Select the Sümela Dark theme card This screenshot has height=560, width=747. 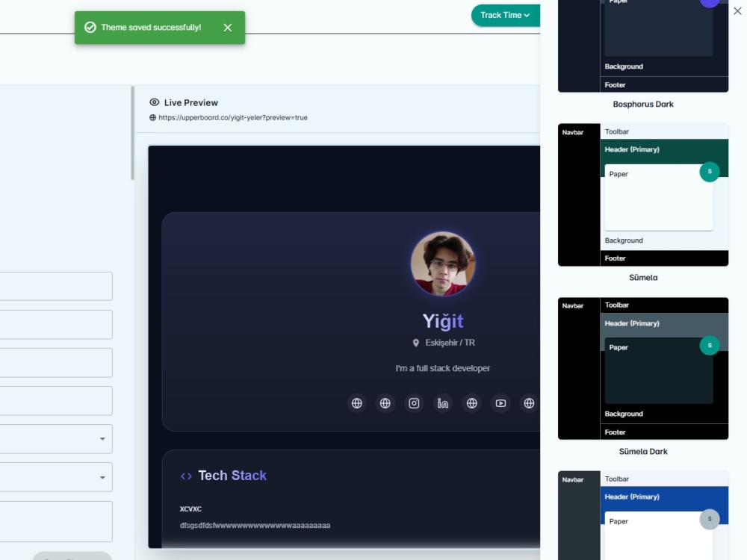point(643,369)
